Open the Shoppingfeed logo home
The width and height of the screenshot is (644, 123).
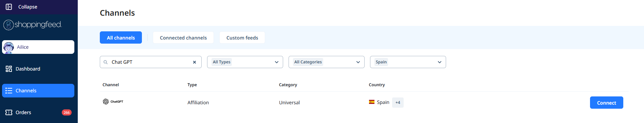point(33,25)
